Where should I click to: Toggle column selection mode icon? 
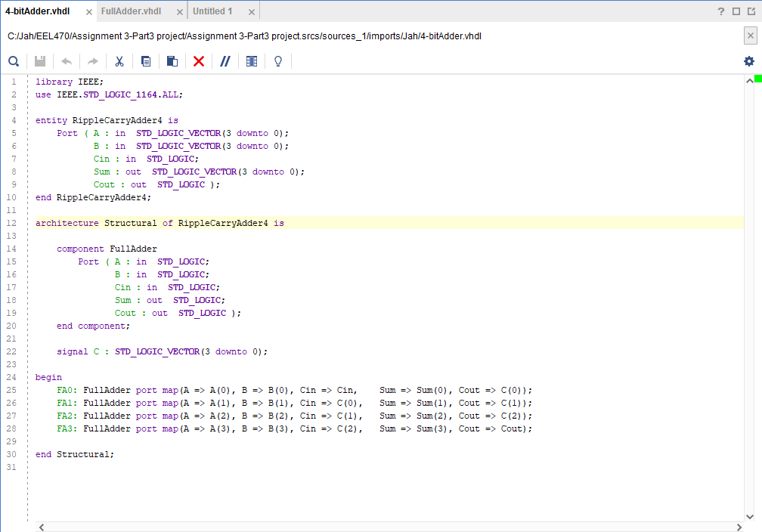coord(252,61)
